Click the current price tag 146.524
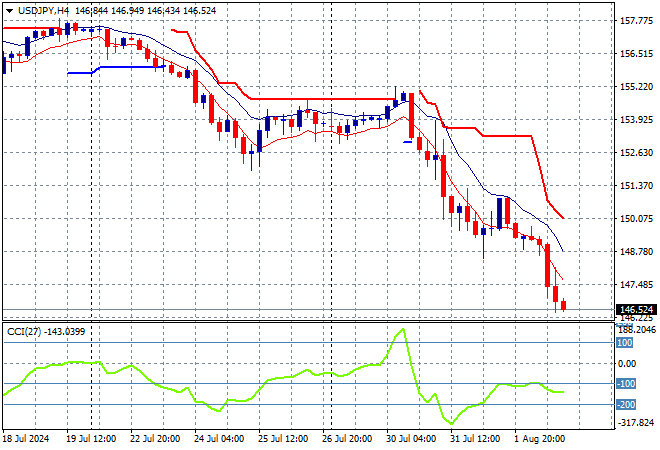 tap(635, 309)
